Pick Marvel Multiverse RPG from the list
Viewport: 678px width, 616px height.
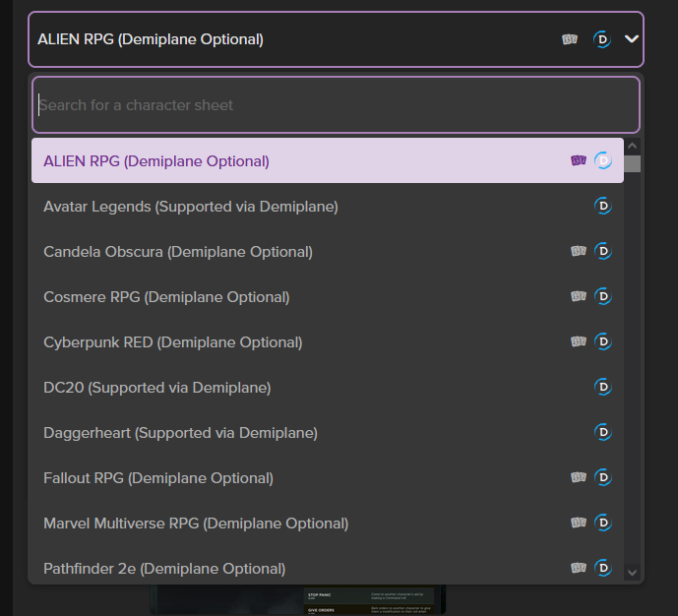coord(196,524)
